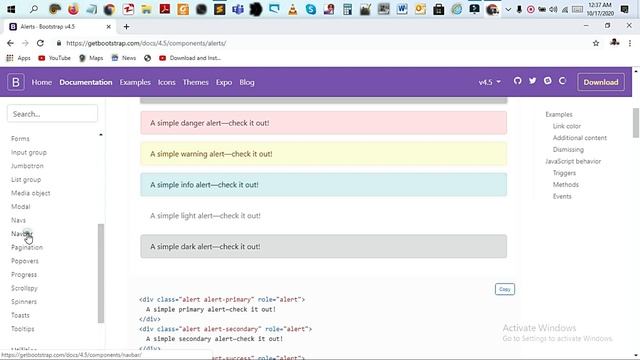Open Icons in the navbar
Image resolution: width=640 pixels, height=360 pixels.
(x=167, y=82)
